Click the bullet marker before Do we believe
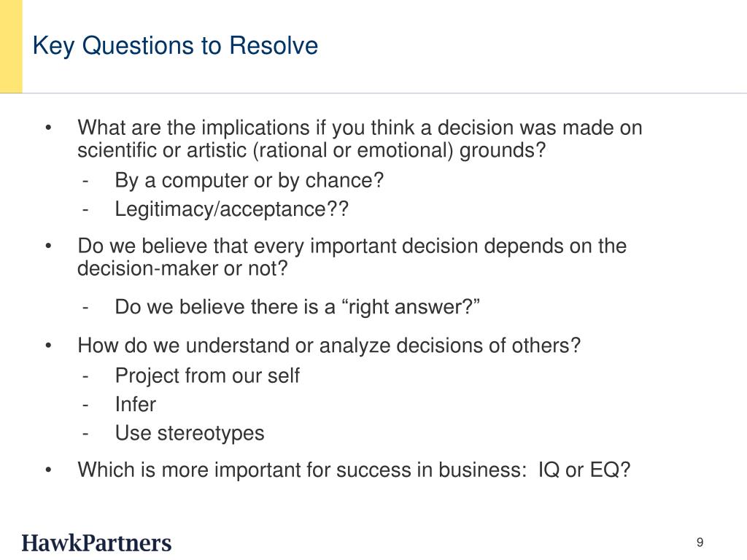The width and height of the screenshot is (747, 560). coord(48,246)
